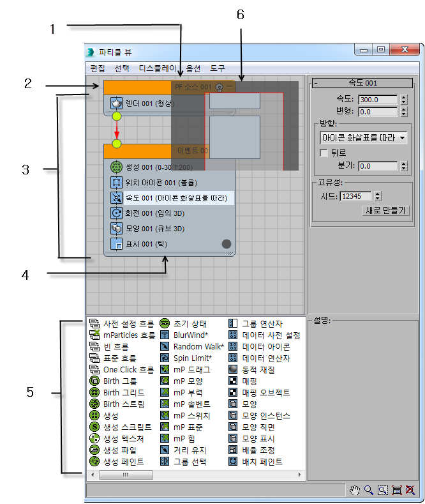Select Random Walk* operator in depot
The image size is (425, 504).
click(x=192, y=347)
